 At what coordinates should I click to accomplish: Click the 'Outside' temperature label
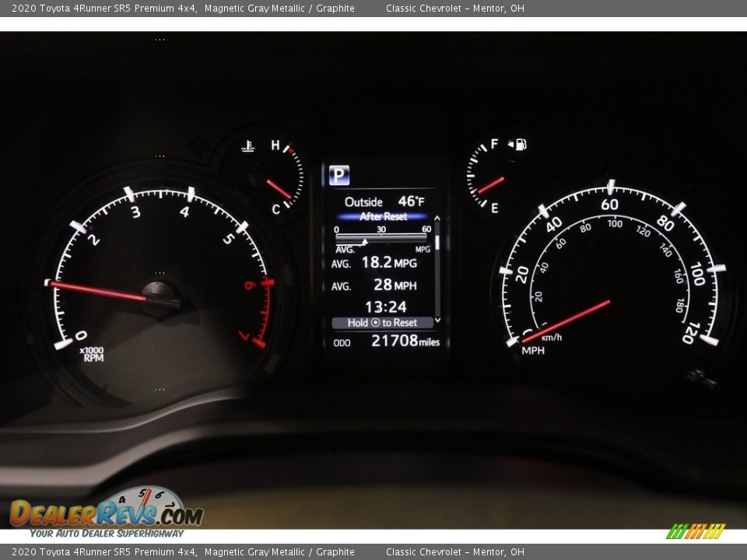coord(363,202)
